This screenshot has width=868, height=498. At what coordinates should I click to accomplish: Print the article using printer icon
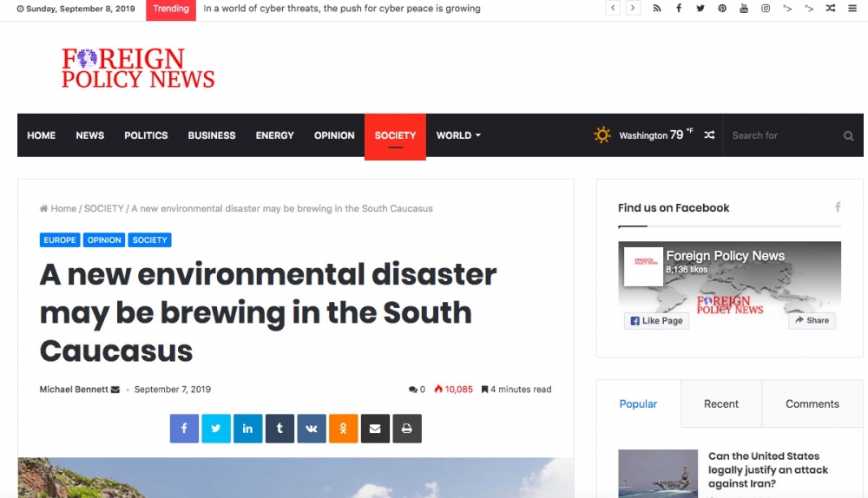[x=407, y=429]
